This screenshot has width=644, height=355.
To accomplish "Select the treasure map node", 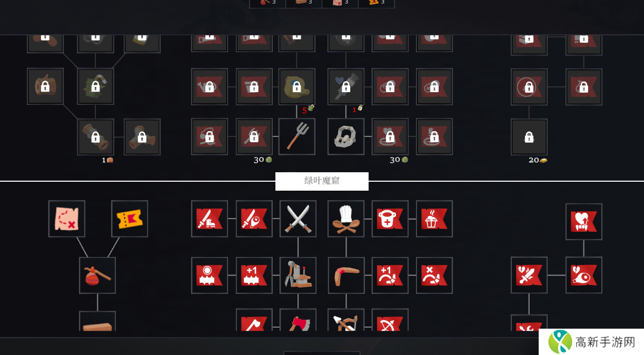I will click(x=67, y=219).
